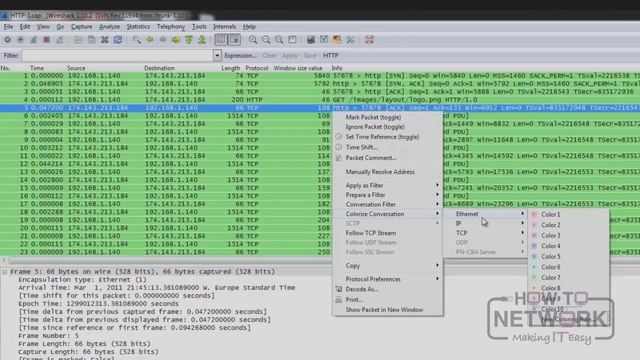The width and height of the screenshot is (640, 360).
Task: Jump to the last packet
Action: click(202, 40)
